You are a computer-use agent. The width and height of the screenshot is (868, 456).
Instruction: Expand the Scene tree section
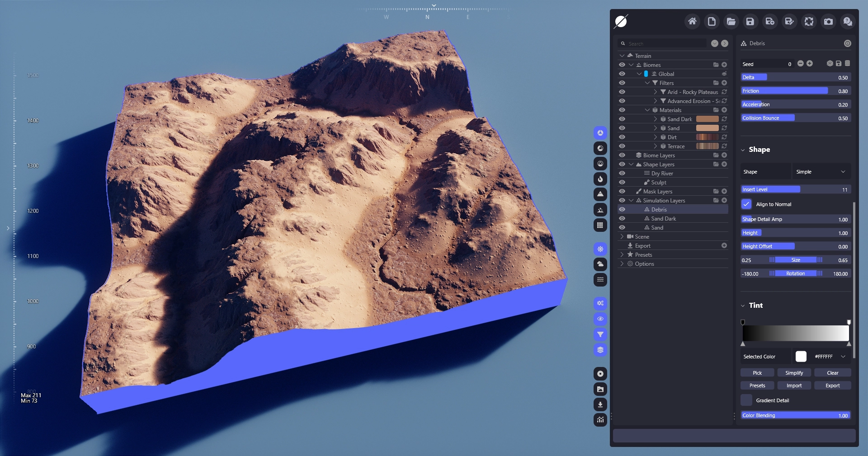622,237
